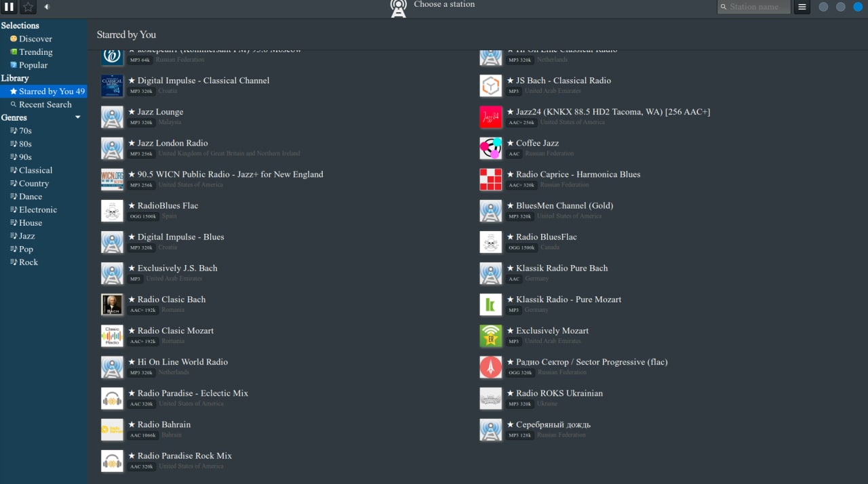Play Radio ROKS Ukrainian station
The width and height of the screenshot is (868, 484).
(x=559, y=393)
